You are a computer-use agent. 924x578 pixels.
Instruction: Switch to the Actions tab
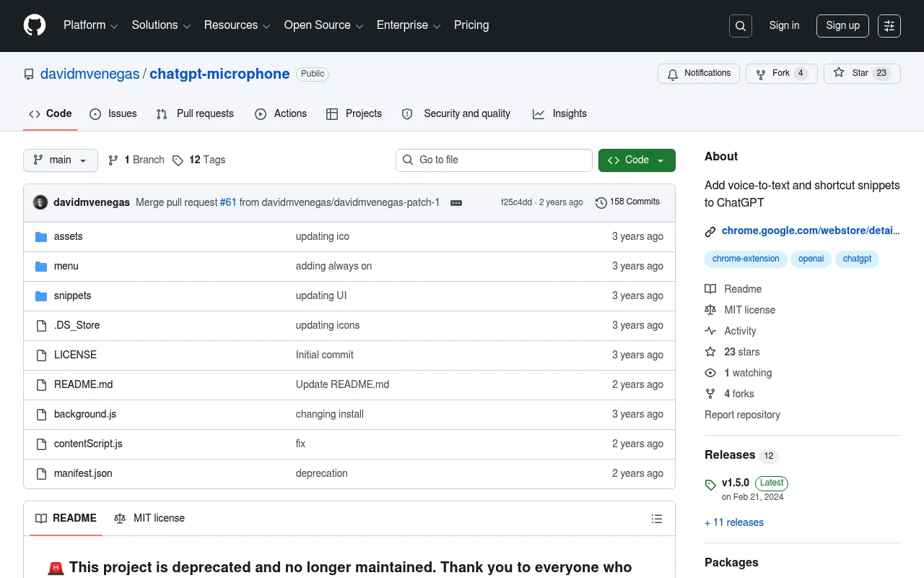[x=281, y=114]
